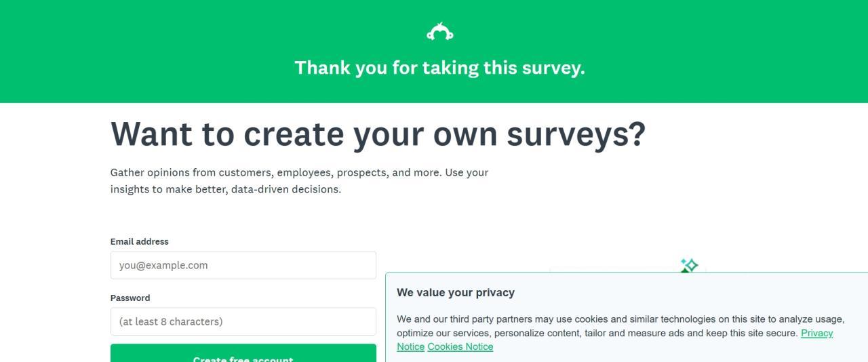Click the word 'surveys?' in the large headline
The width and height of the screenshot is (868, 362).
pyautogui.click(x=576, y=134)
